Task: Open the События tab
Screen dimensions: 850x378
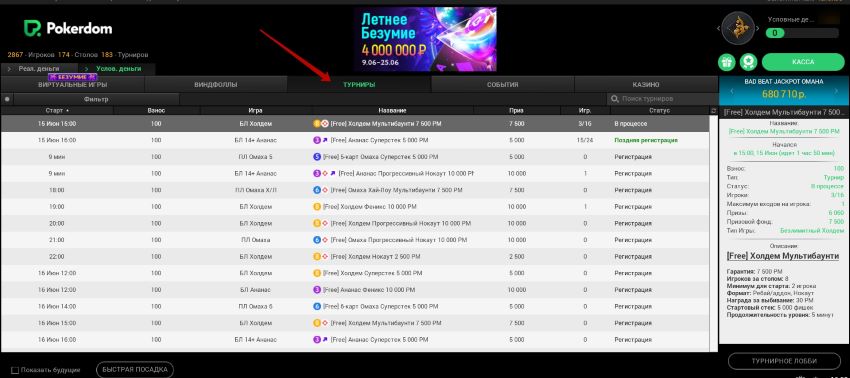Action: [503, 85]
